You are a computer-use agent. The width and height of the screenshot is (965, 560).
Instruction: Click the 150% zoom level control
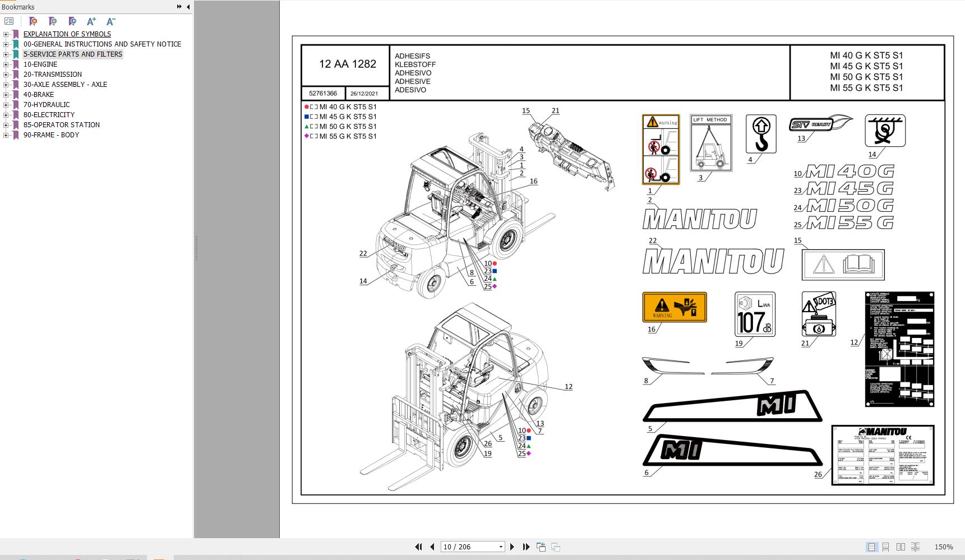point(943,546)
